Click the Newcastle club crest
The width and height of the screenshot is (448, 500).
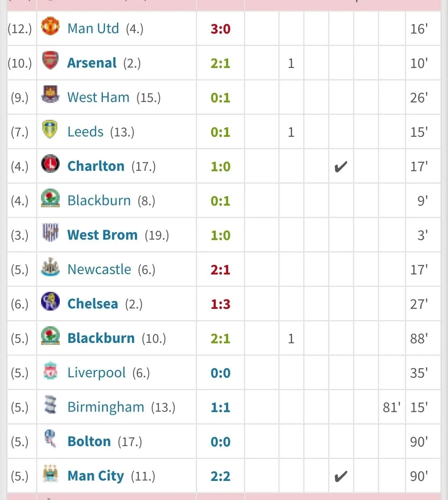[50, 267]
